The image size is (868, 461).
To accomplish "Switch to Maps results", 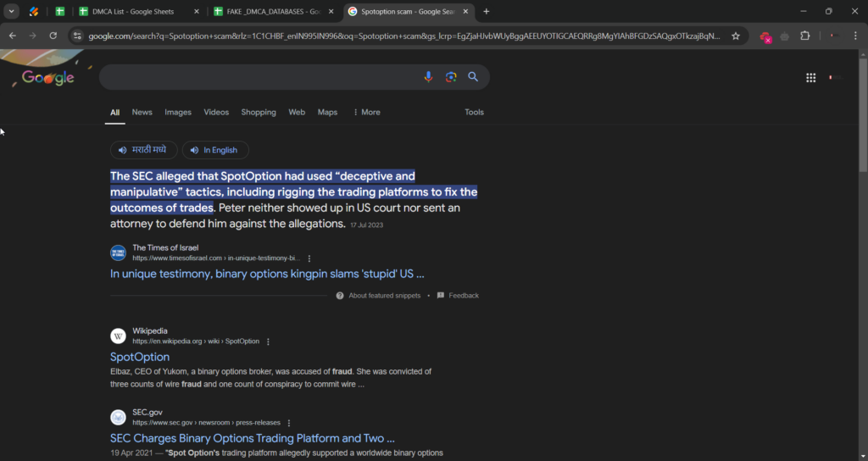I will pyautogui.click(x=327, y=112).
